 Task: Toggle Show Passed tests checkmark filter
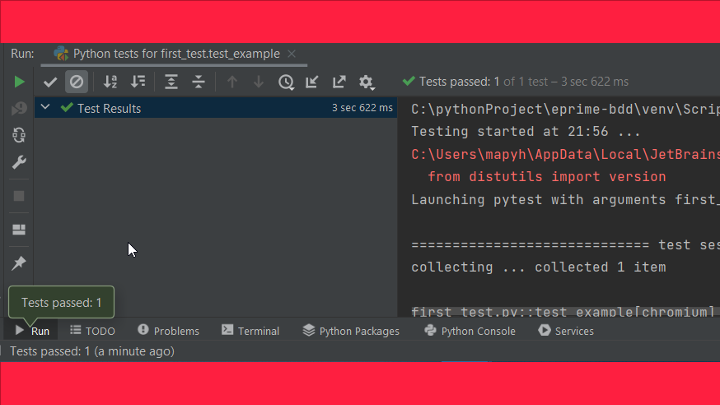coord(50,82)
